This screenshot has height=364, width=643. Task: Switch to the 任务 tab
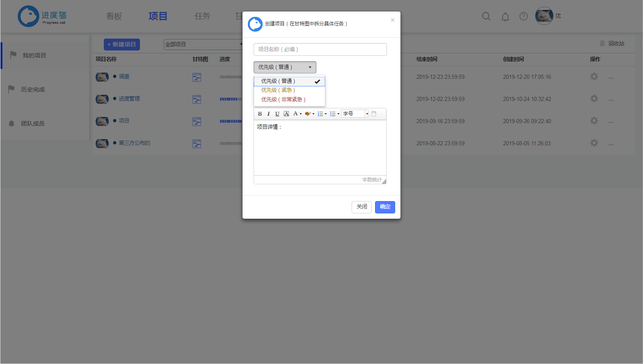tap(202, 16)
